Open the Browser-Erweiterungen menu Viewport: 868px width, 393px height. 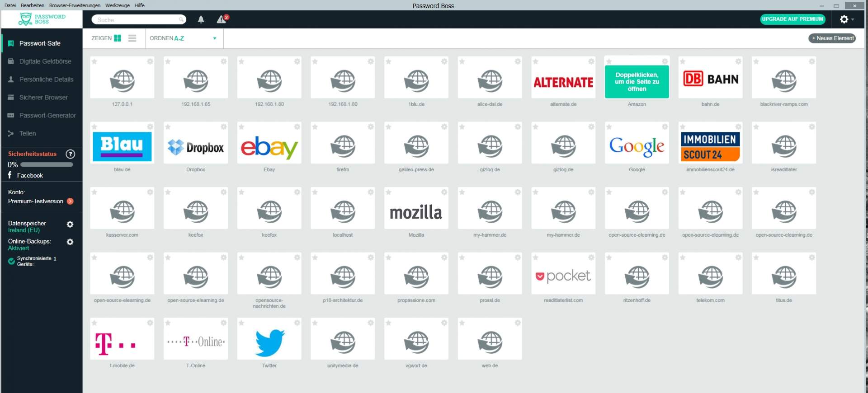75,5
